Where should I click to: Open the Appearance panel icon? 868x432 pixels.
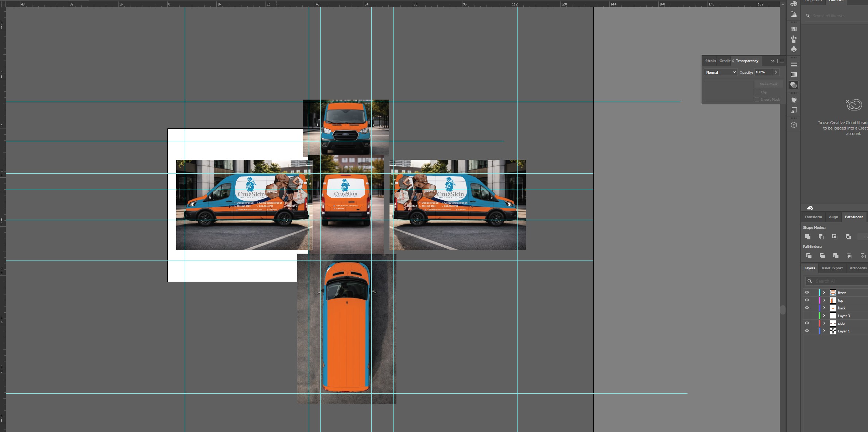[794, 100]
